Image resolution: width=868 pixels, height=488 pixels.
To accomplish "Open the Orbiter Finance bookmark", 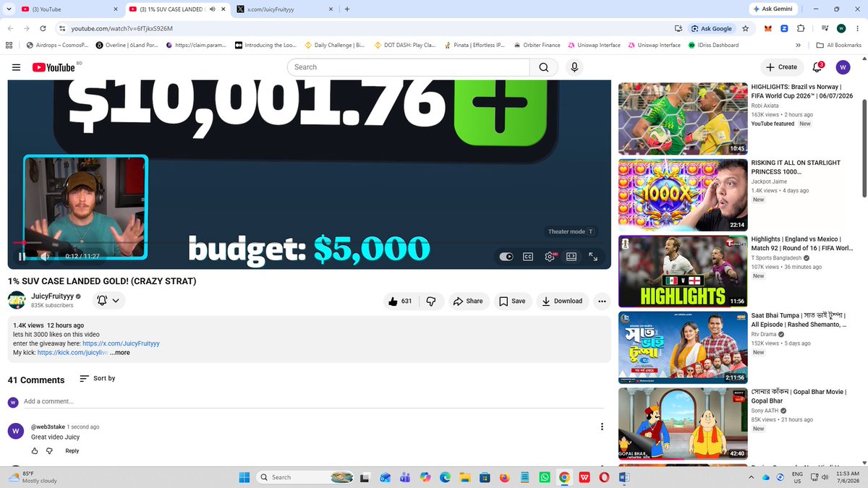I will (x=537, y=45).
